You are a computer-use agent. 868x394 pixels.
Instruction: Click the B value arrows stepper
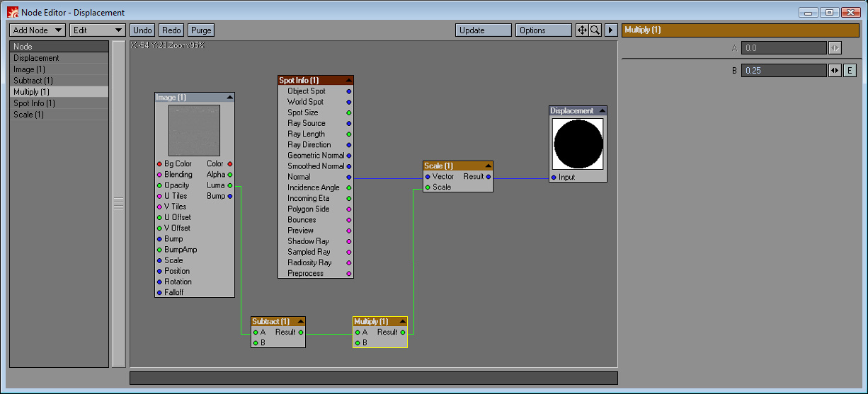pyautogui.click(x=835, y=71)
